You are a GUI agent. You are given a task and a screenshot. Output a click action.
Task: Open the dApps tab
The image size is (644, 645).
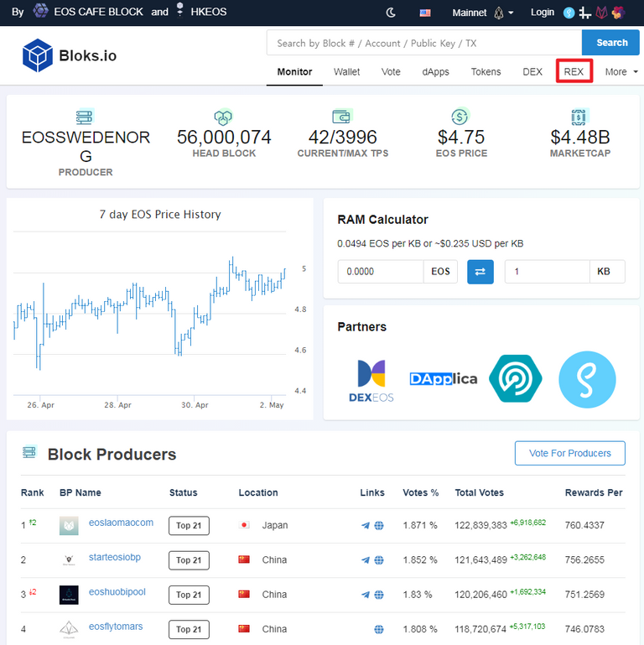[435, 71]
